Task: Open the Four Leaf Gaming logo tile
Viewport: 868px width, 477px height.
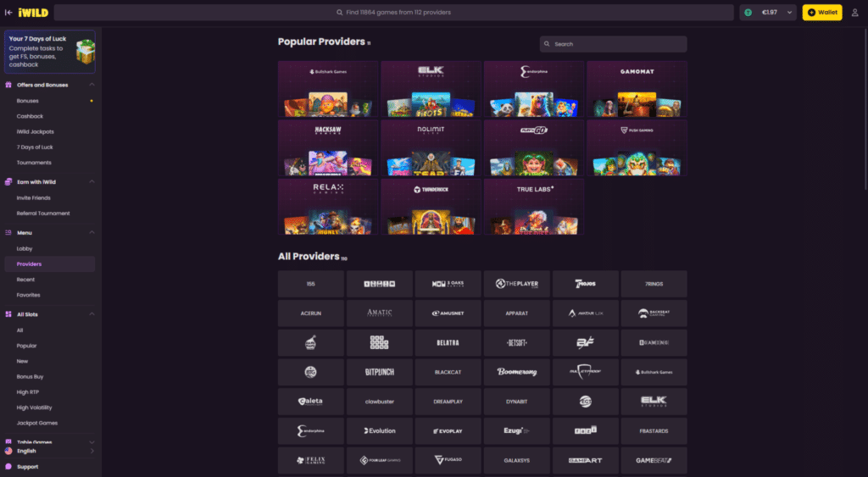Action: click(x=379, y=460)
